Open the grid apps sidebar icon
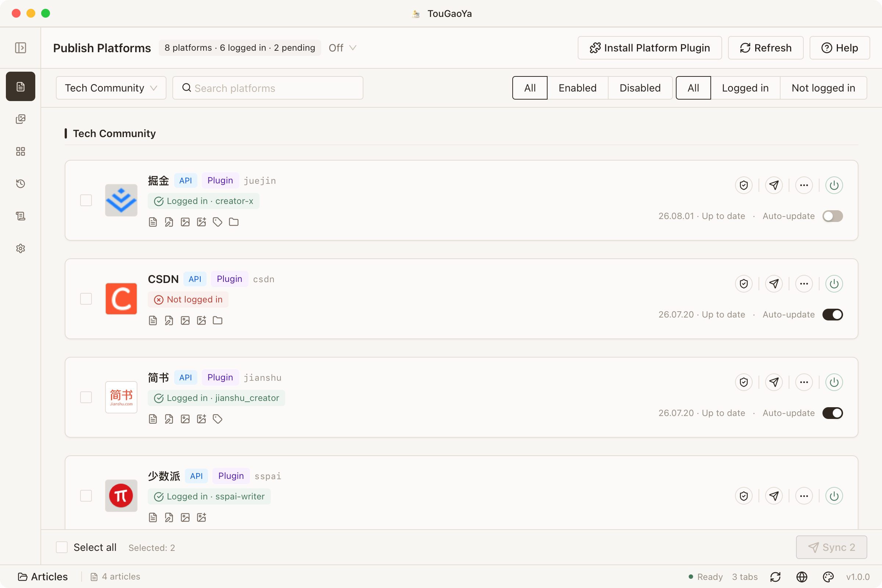This screenshot has width=882, height=588. tap(20, 151)
